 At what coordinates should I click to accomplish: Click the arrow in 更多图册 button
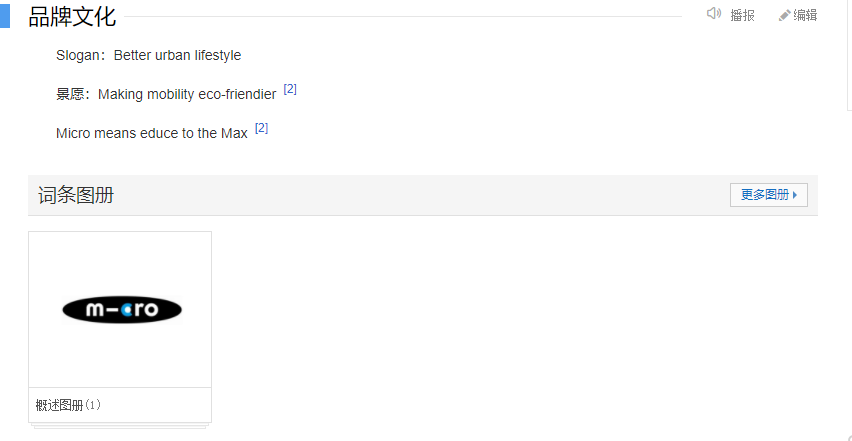795,195
